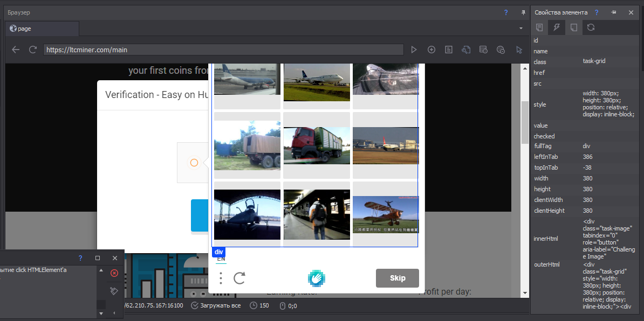Viewport: 644px width, 321px height.
Task: Toggle the pin on the 'Браузер' panel
Action: pos(523,12)
